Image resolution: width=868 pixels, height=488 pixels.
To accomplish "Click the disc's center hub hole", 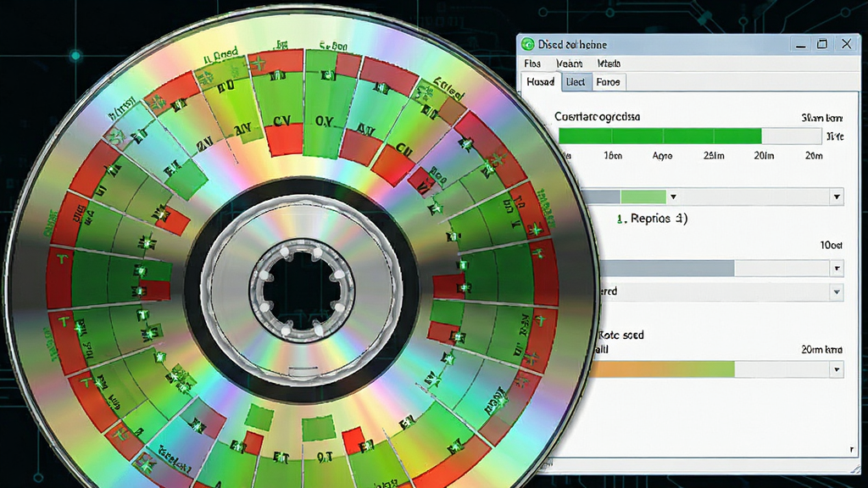I will pos(302,290).
